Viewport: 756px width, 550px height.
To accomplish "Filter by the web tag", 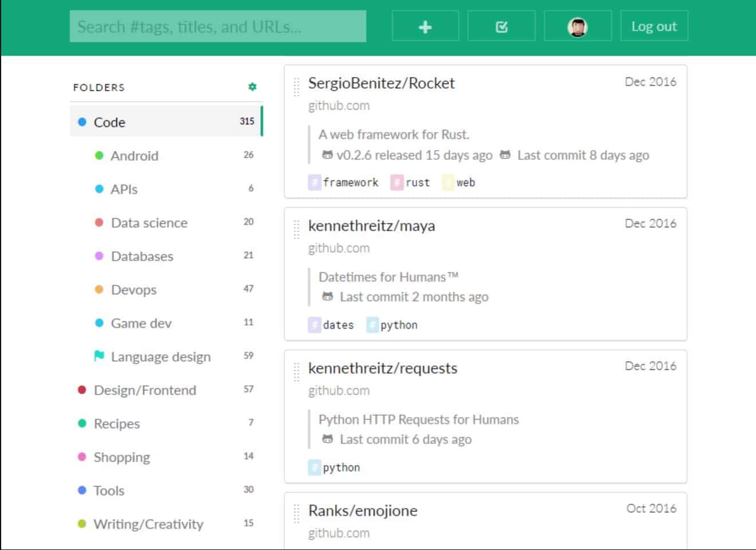I will pos(459,182).
